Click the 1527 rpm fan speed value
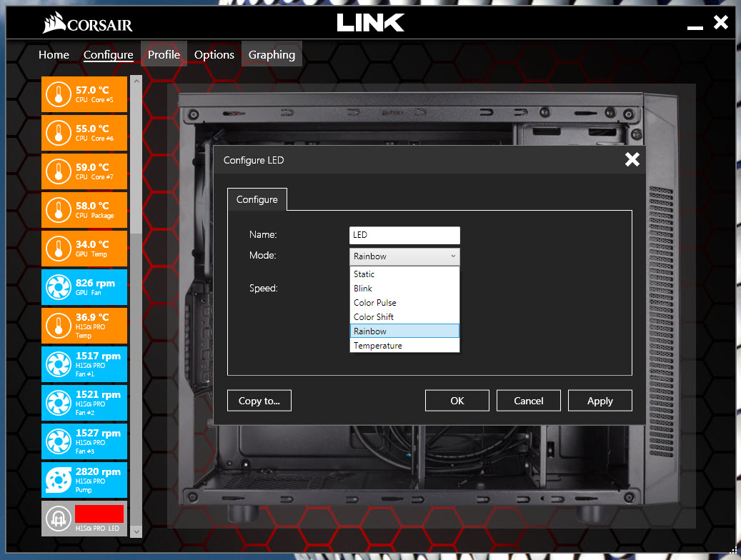The height and width of the screenshot is (560, 741). pyautogui.click(x=99, y=433)
